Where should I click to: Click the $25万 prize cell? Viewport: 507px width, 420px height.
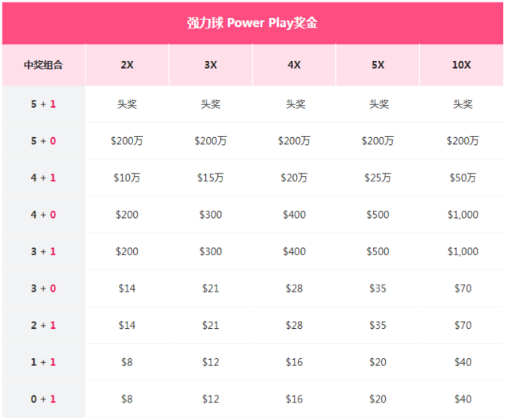tap(378, 178)
